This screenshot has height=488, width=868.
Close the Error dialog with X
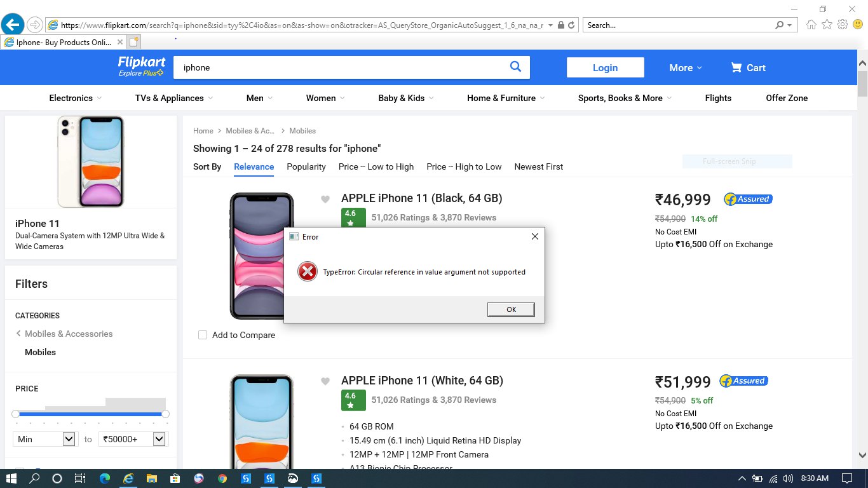[x=534, y=236]
